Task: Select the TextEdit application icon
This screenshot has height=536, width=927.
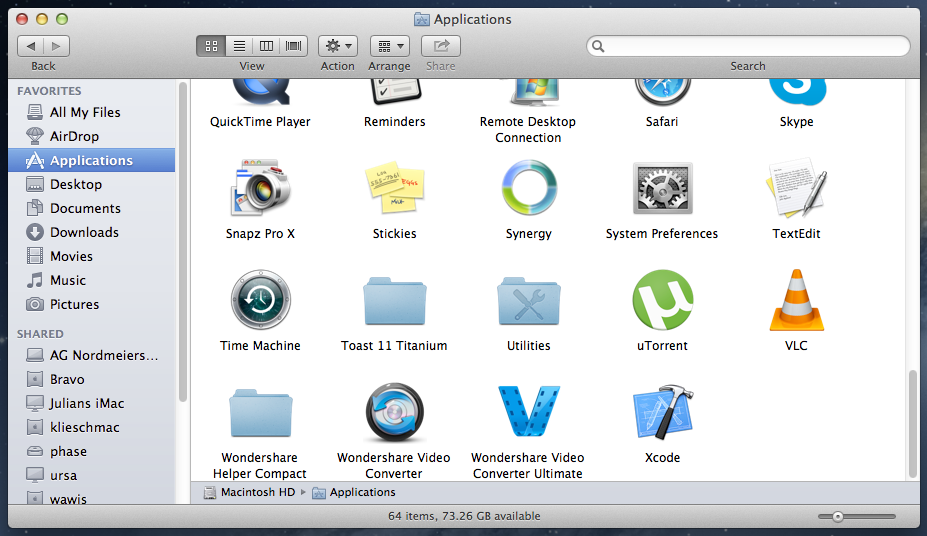Action: pos(796,188)
